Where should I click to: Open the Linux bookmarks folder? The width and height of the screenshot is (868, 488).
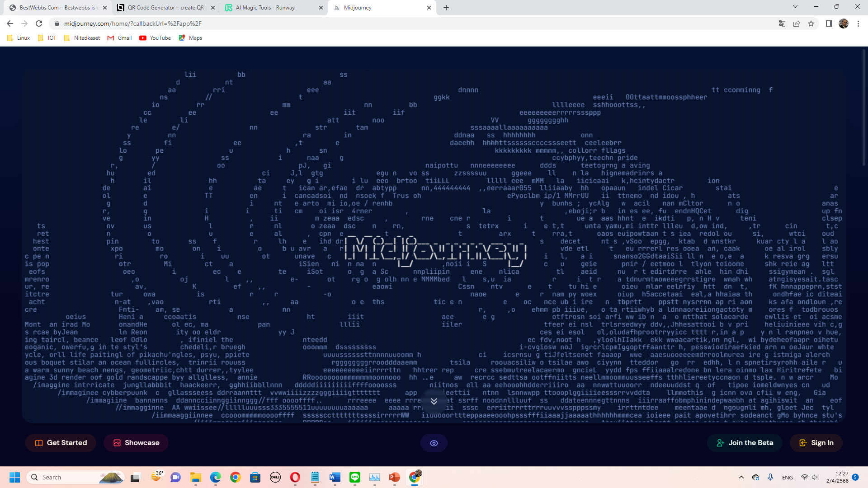tap(19, 38)
